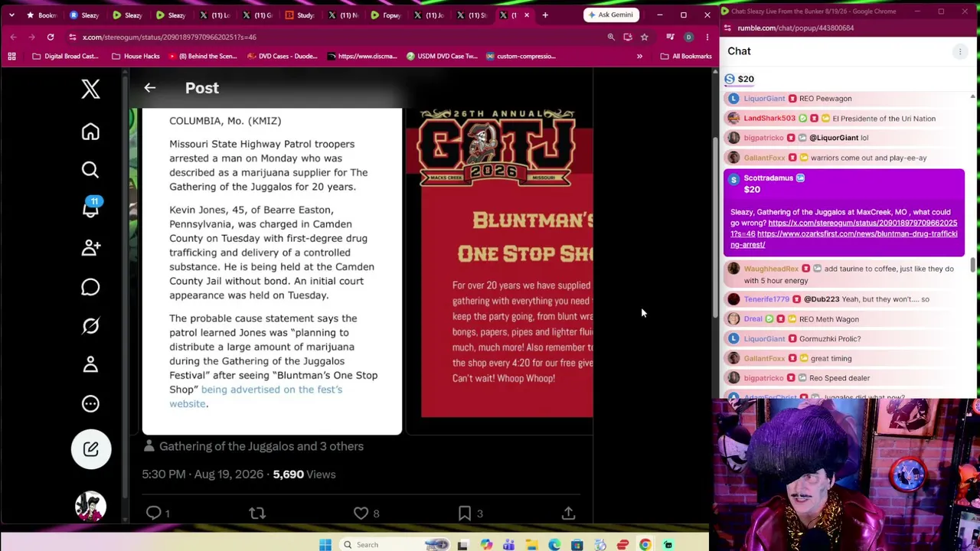
Task: Open a new browser tab
Action: point(545,15)
